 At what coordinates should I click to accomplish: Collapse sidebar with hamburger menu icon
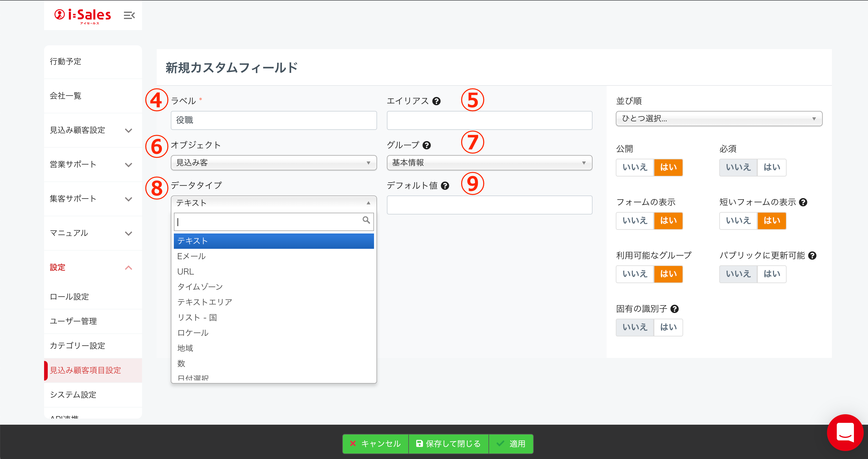pos(129,15)
